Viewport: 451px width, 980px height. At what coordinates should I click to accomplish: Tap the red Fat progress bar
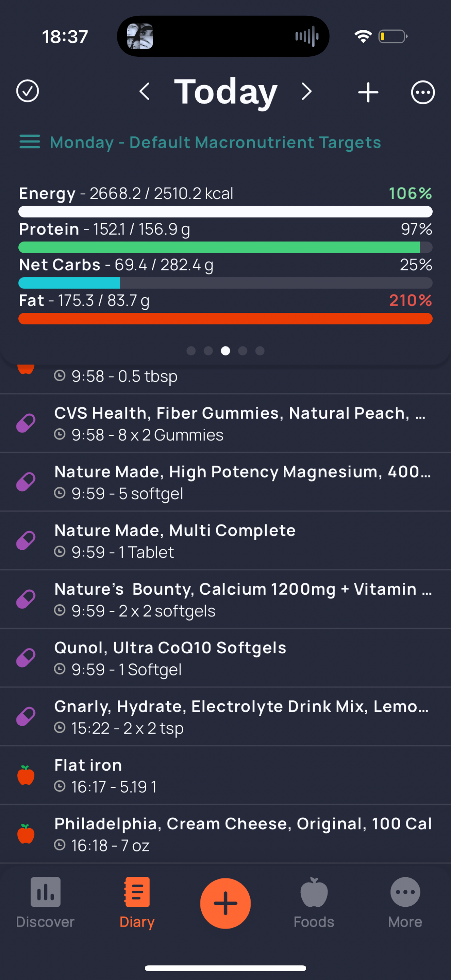[x=225, y=319]
